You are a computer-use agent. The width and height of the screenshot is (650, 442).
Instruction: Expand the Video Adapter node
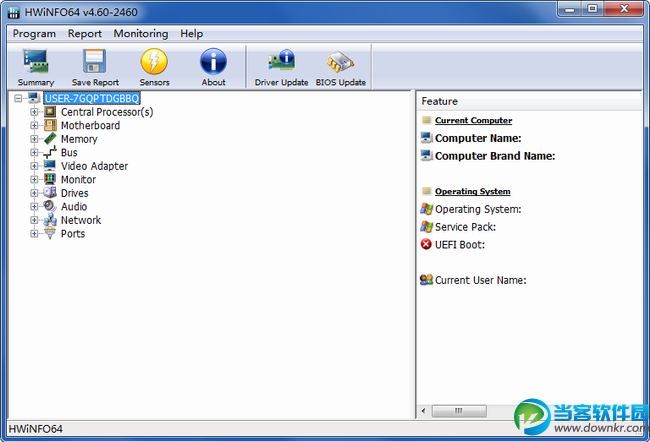click(x=34, y=166)
